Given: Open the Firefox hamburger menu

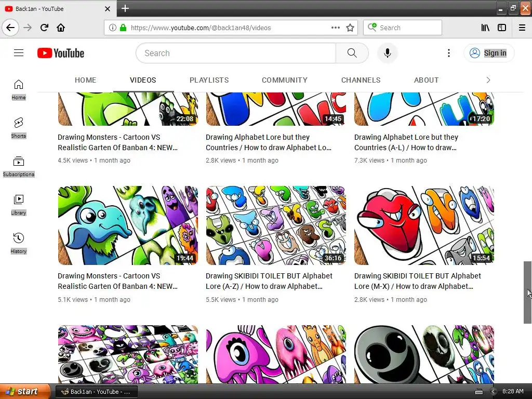Looking at the screenshot, I should 522,28.
